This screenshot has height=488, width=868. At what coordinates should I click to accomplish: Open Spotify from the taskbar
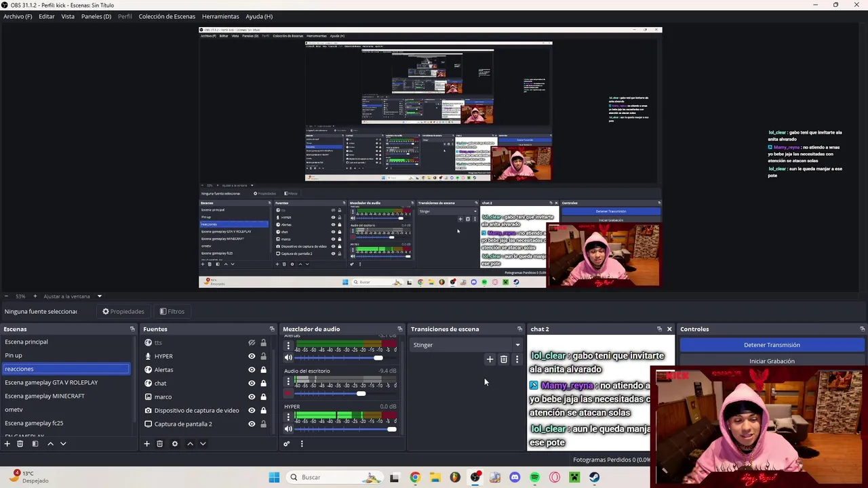point(534,477)
